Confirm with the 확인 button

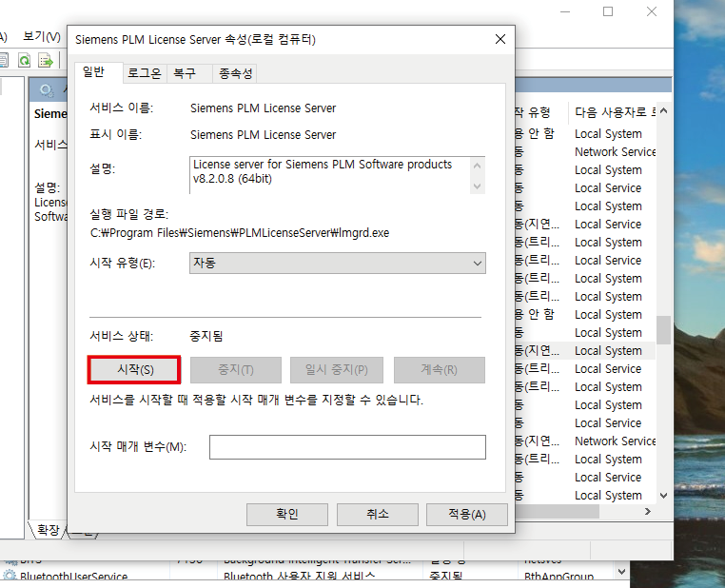click(287, 515)
